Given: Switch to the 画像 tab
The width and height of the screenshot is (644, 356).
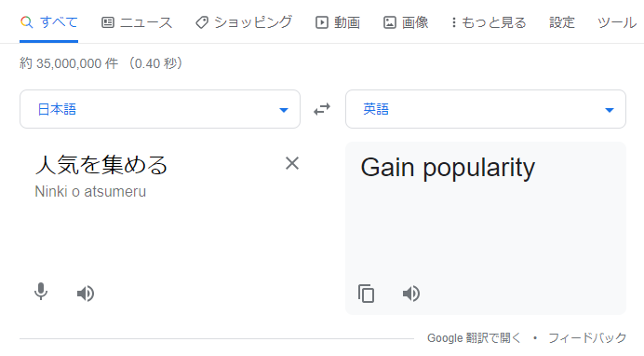Looking at the screenshot, I should tap(406, 22).
